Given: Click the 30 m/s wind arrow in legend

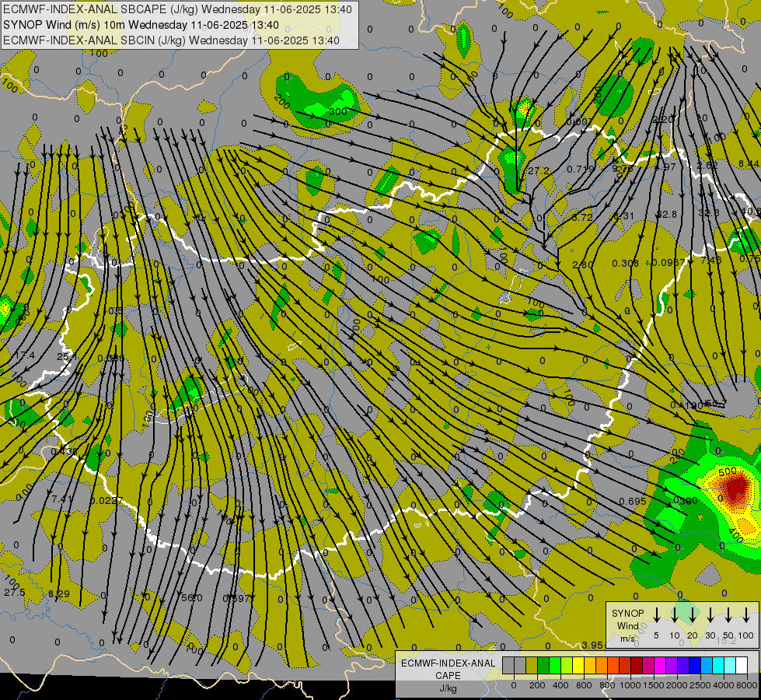Looking at the screenshot, I should click(710, 615).
